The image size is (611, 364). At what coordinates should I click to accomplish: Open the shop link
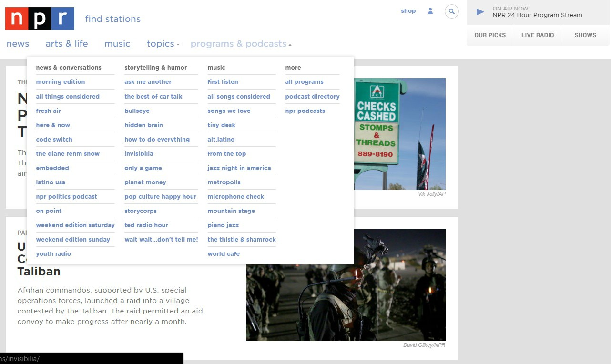(408, 11)
